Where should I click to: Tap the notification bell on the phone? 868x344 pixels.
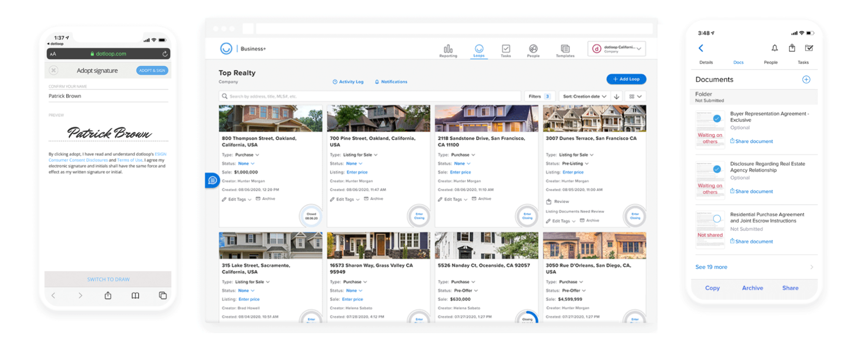(774, 48)
